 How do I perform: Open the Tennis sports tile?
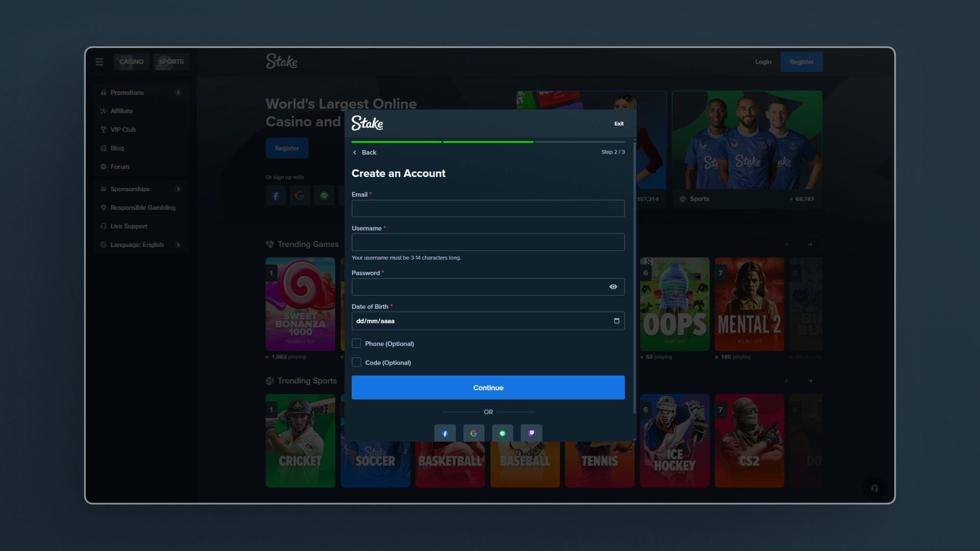(600, 464)
